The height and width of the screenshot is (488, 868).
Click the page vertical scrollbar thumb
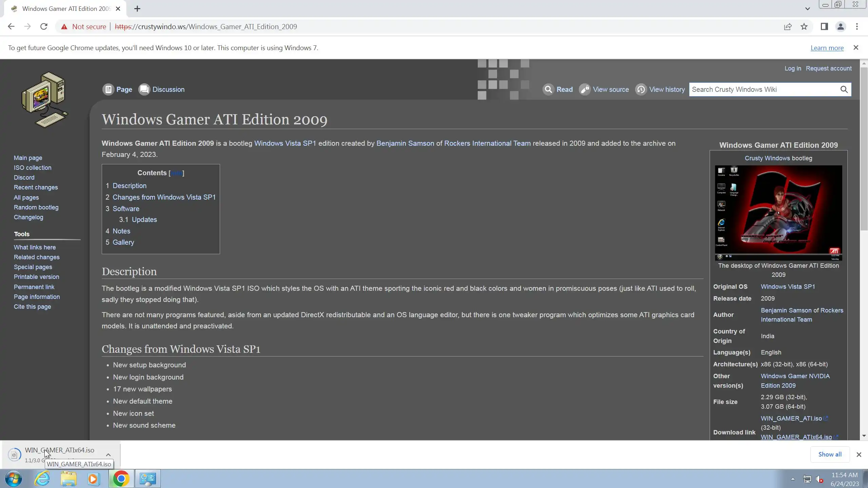tap(864, 149)
